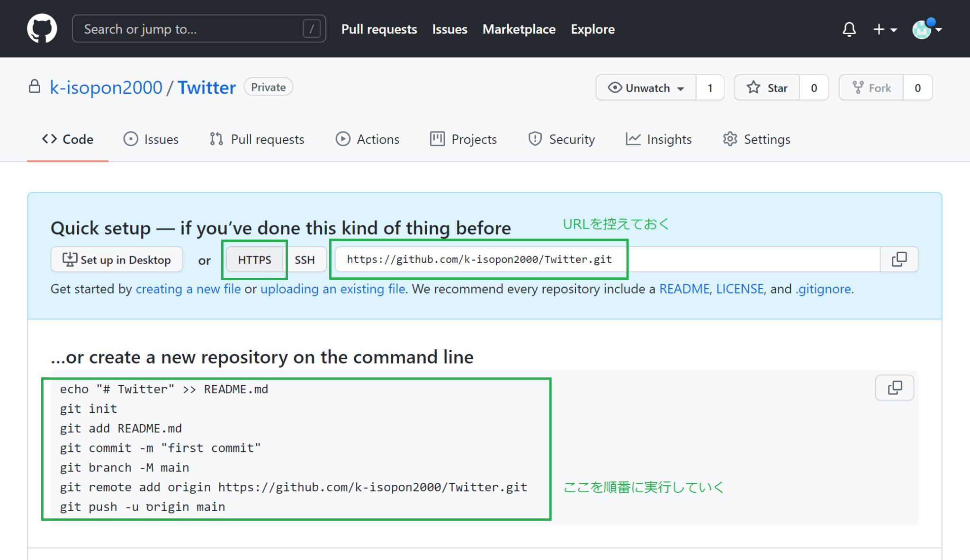
Task: Click the watchers count 1
Action: click(710, 88)
